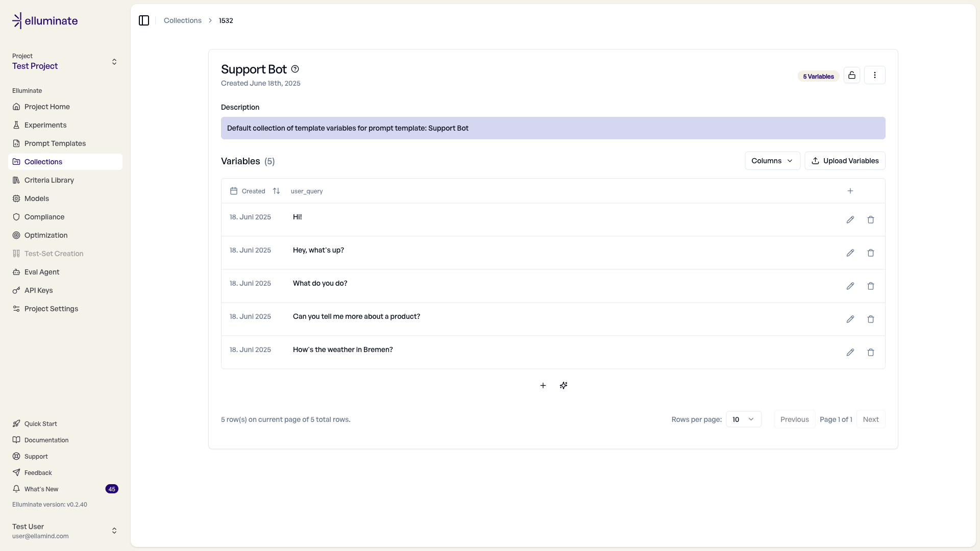980x551 pixels.
Task: Add a new row with plus icon below table
Action: (543, 386)
